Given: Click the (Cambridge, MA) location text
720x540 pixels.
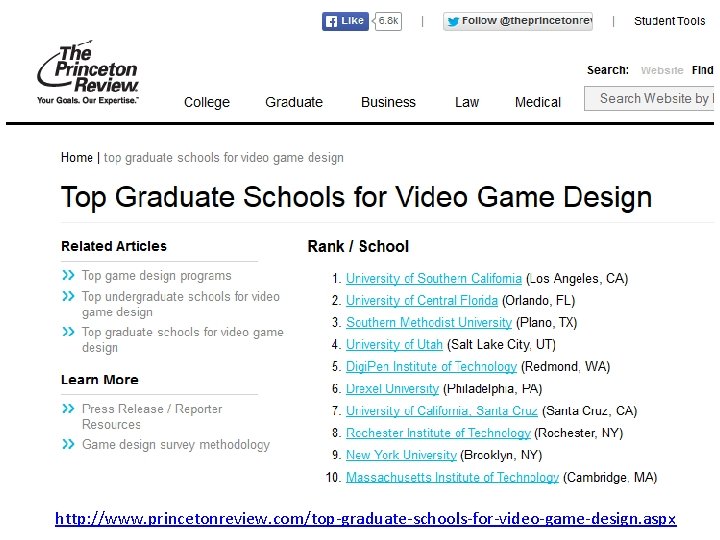Looking at the screenshot, I should 610,477.
